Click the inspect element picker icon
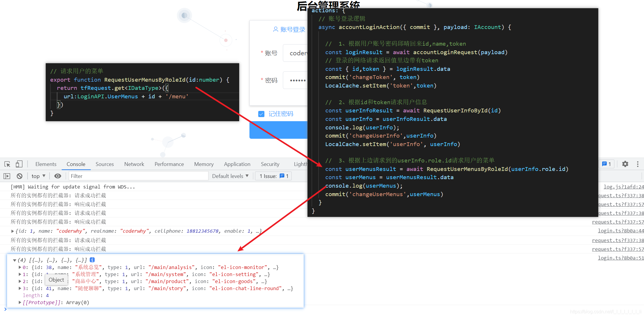Image resolution: width=644 pixels, height=317 pixels. (7, 164)
